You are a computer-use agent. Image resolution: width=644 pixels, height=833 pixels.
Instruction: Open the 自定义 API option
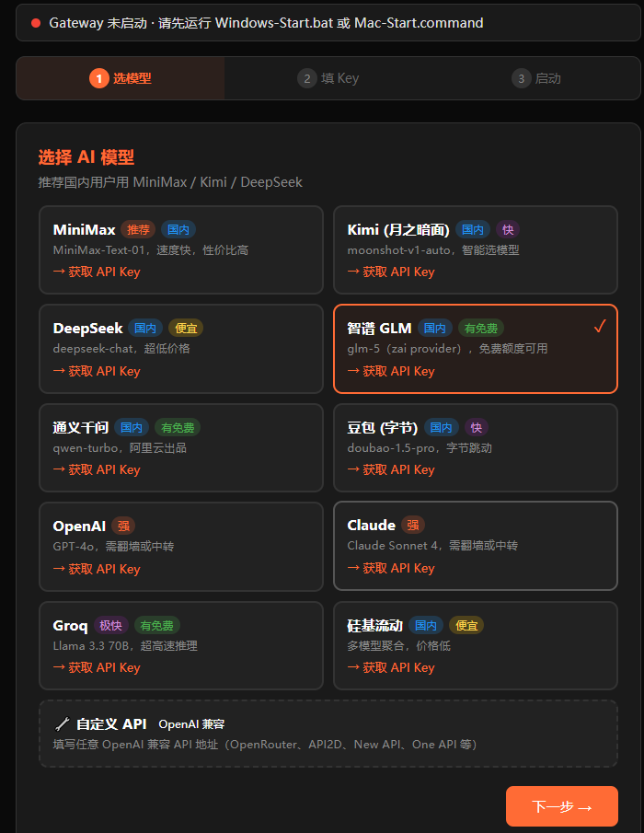[328, 734]
